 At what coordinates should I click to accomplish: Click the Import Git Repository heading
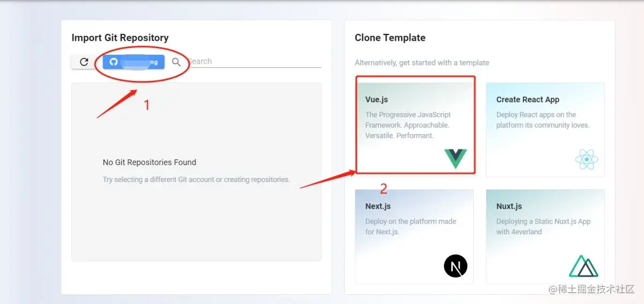point(120,38)
